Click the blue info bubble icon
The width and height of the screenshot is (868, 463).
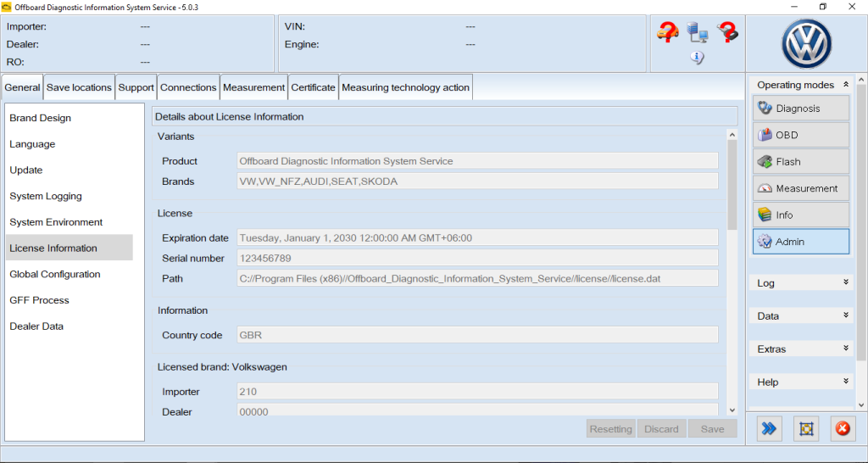coord(698,57)
